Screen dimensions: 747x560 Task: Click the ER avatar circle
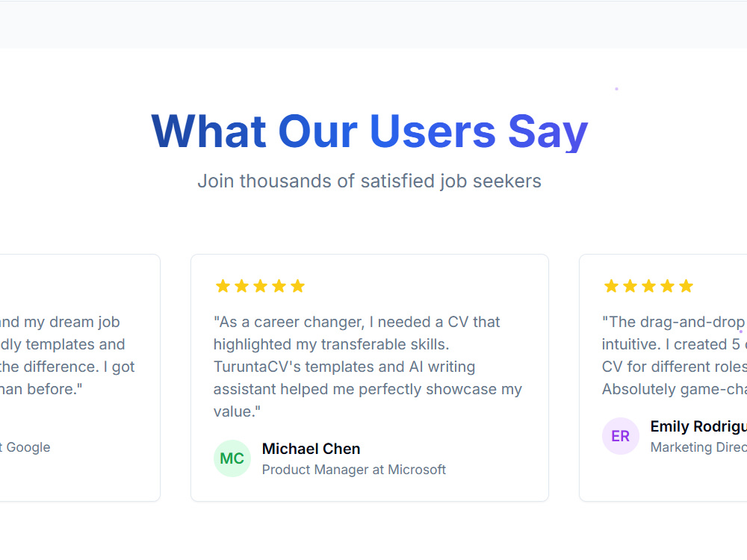(620, 436)
